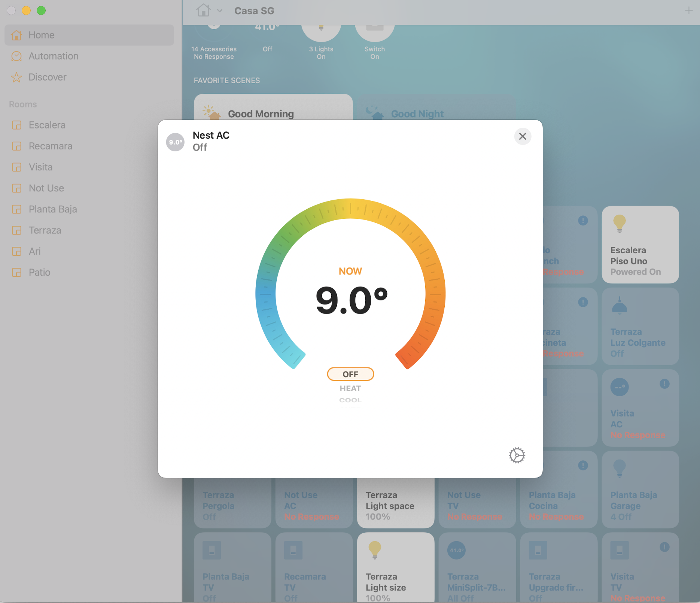This screenshot has height=603, width=700.
Task: Toggle Planta Baja Garage tile
Action: tap(640, 490)
